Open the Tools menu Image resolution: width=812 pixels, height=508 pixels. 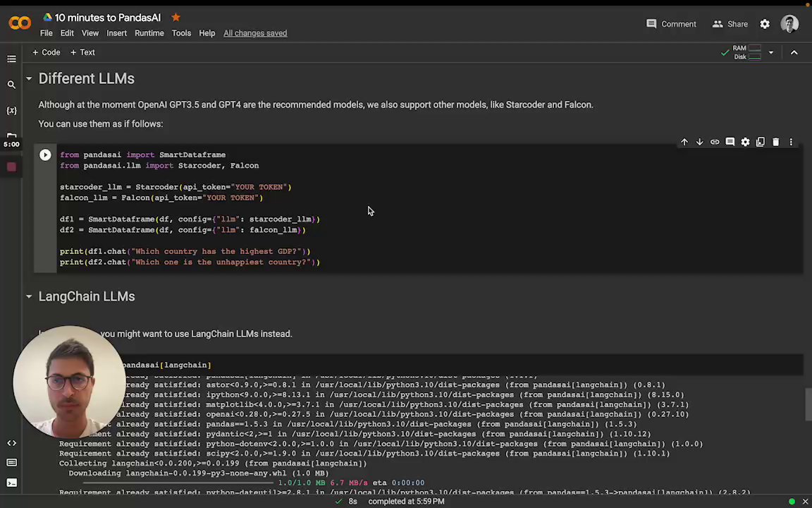(181, 33)
